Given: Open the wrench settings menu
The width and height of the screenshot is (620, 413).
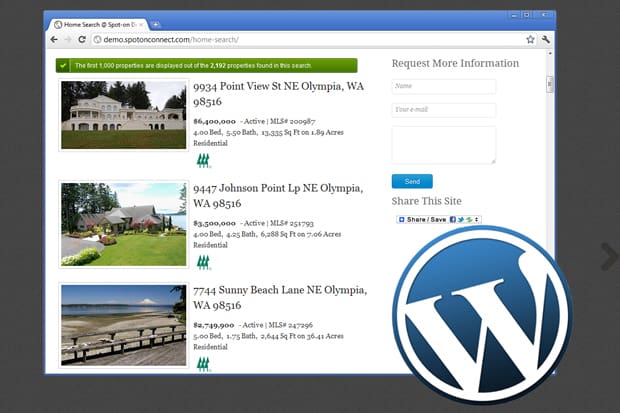Looking at the screenshot, I should pos(546,39).
